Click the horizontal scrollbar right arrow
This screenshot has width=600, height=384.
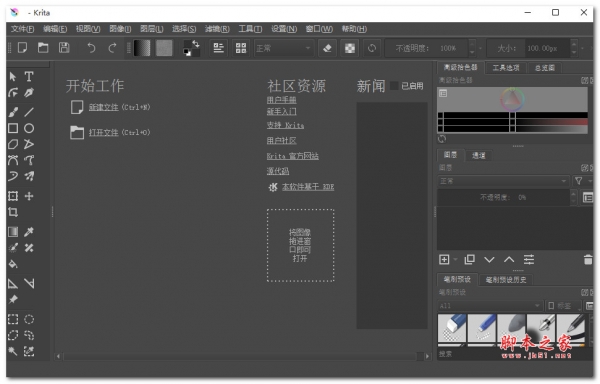(427, 356)
